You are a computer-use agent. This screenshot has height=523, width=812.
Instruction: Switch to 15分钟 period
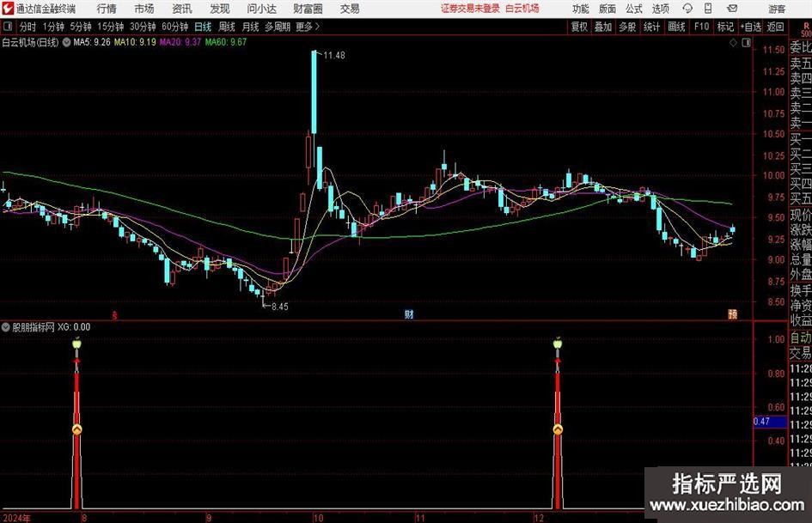110,27
